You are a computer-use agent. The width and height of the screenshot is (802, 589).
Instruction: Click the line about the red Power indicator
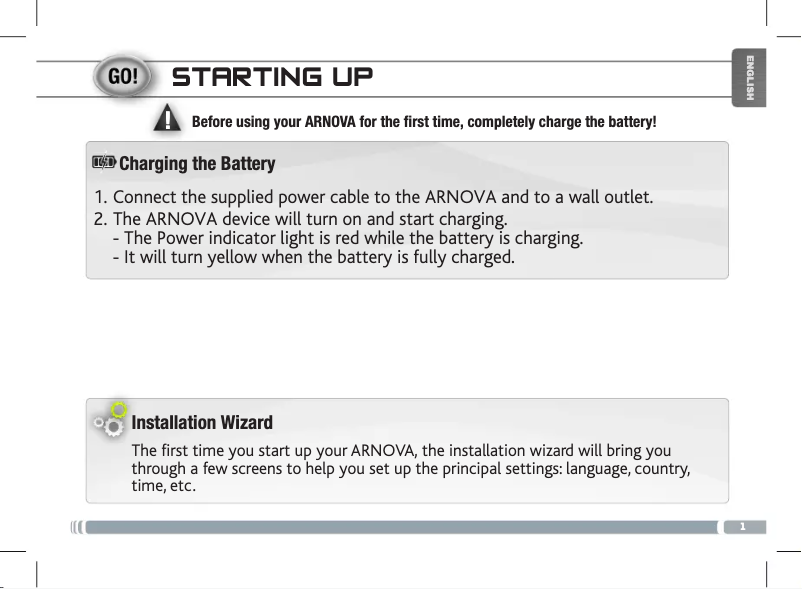(x=348, y=239)
